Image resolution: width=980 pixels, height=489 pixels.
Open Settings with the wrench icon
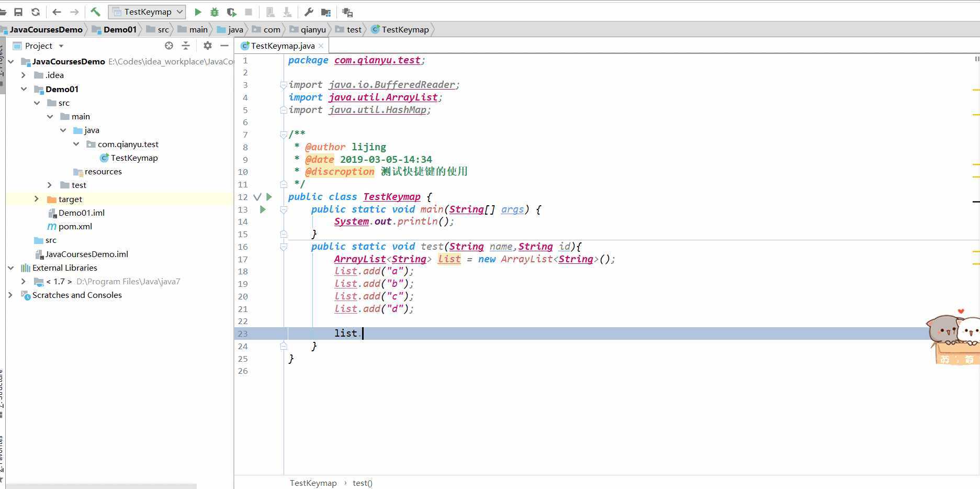pos(309,12)
